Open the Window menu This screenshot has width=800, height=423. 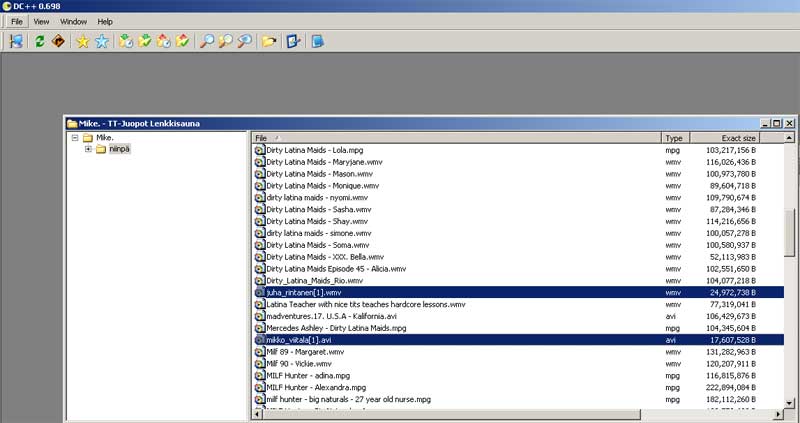(x=73, y=21)
